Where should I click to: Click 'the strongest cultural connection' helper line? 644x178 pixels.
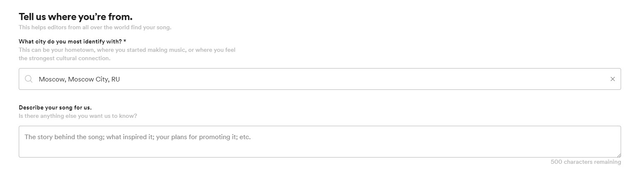64,58
